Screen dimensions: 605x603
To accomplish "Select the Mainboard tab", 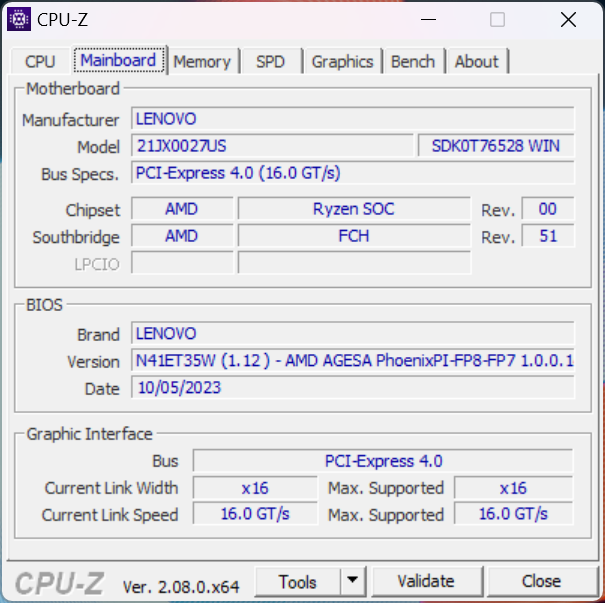I will 118,60.
